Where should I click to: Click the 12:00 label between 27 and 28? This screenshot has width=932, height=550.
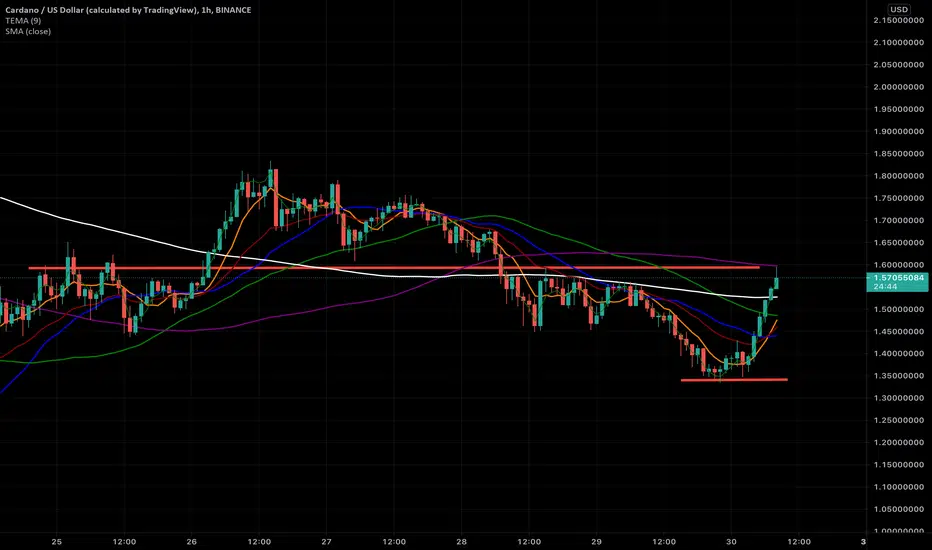coord(394,542)
